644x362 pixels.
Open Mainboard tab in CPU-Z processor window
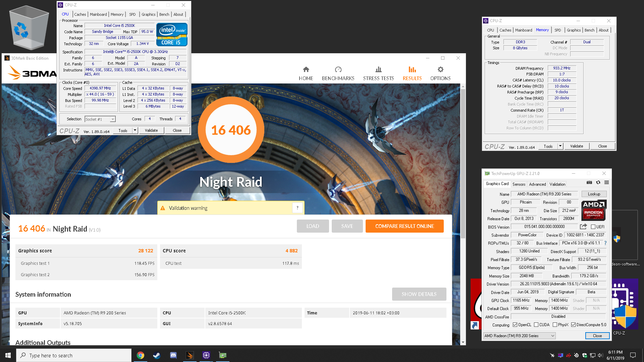(x=98, y=14)
